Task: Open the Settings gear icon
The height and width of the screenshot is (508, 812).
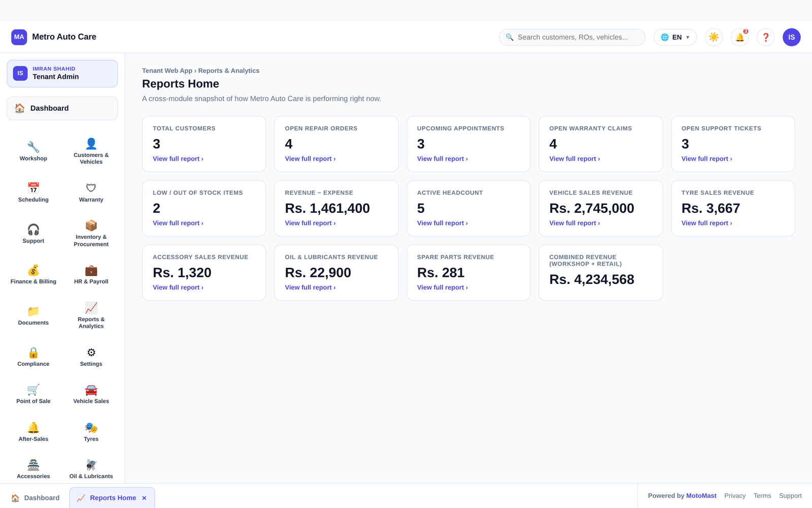Action: point(91,357)
